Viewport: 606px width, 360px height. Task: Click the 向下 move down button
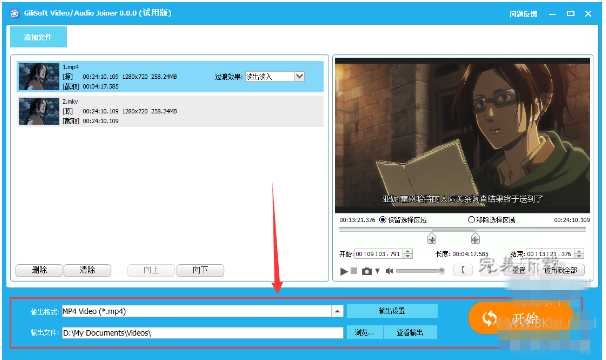200,270
